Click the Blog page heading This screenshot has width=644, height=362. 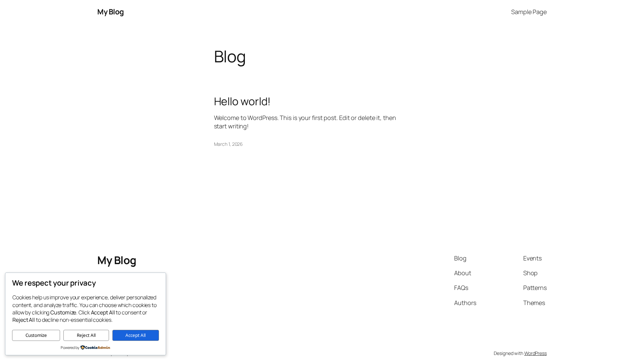(230, 56)
